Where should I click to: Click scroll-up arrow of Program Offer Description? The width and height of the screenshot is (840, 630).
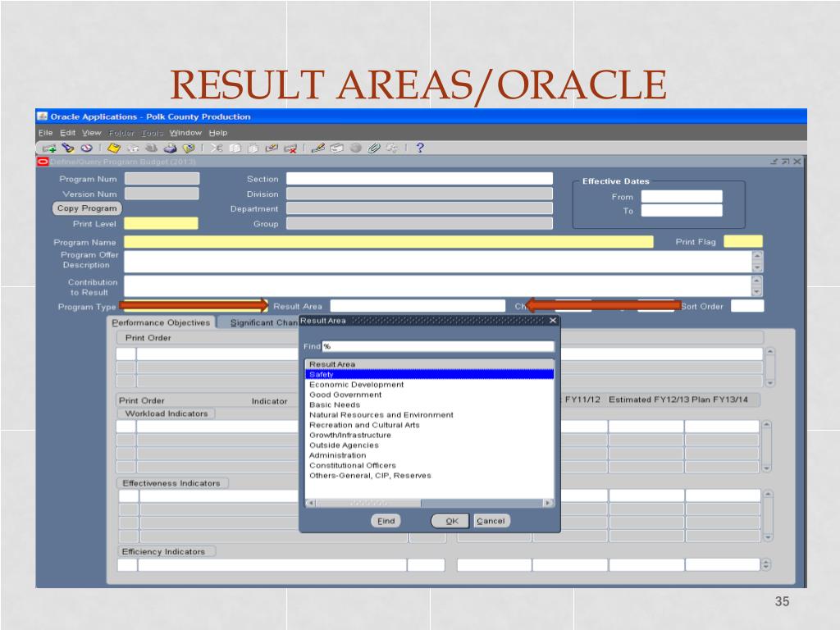(757, 256)
